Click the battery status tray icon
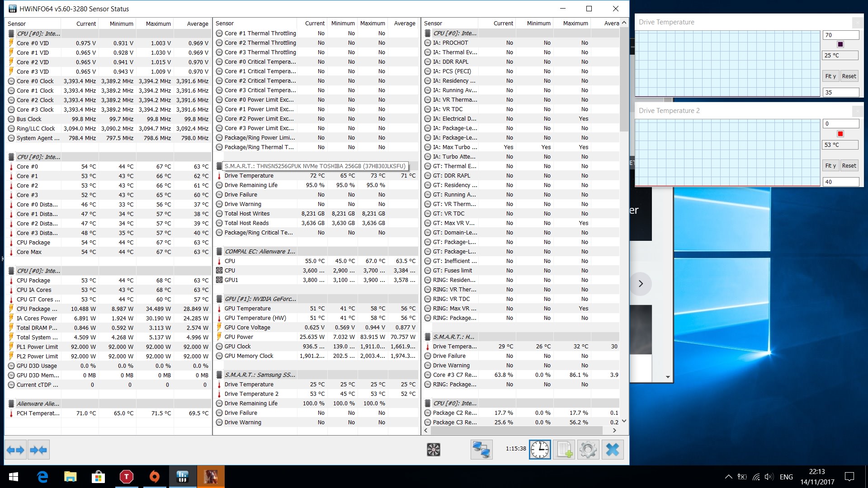Image resolution: width=868 pixels, height=488 pixels. pyautogui.click(x=742, y=477)
